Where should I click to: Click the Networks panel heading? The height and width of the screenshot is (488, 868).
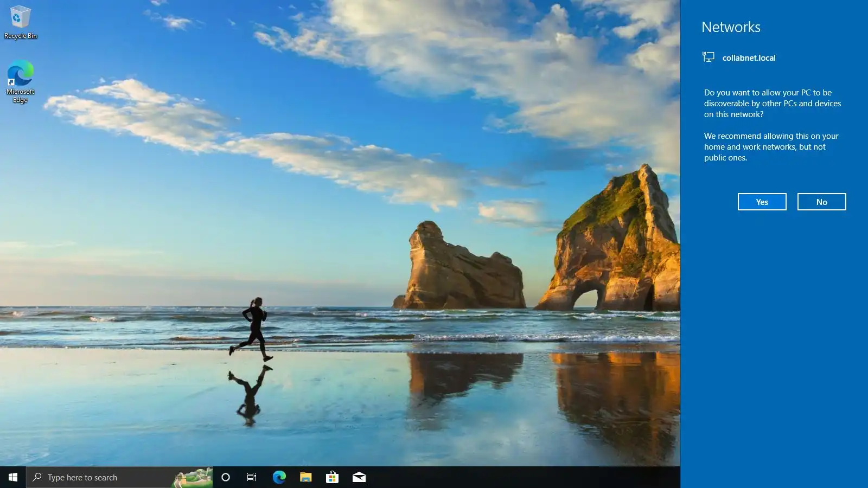pyautogui.click(x=731, y=27)
